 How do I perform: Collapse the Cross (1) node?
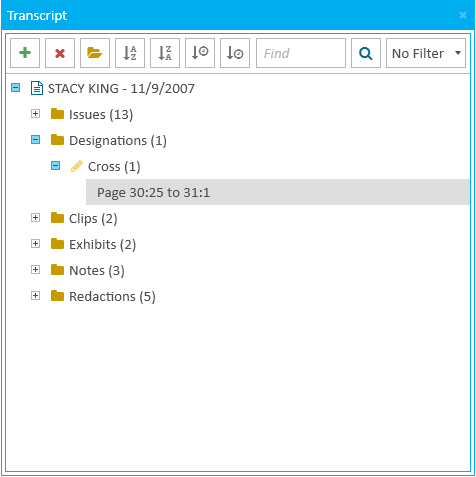pyautogui.click(x=55, y=166)
